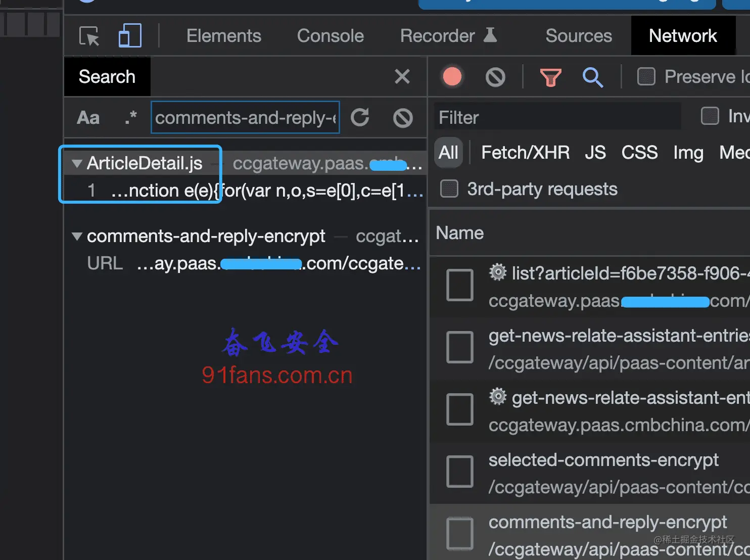Tick checkbox beside list?articleId request
Screen dimensions: 750x560
point(460,286)
